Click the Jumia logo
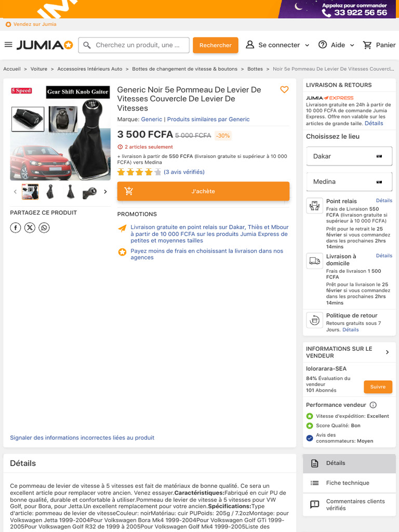This screenshot has width=399, height=532. [x=45, y=45]
